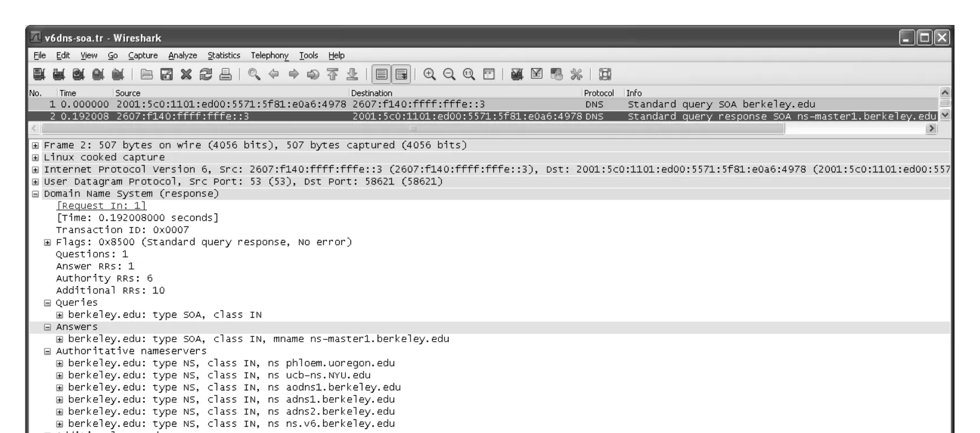This screenshot has width=980, height=433.
Task: Collapse the Queries section
Action: pyautogui.click(x=48, y=303)
